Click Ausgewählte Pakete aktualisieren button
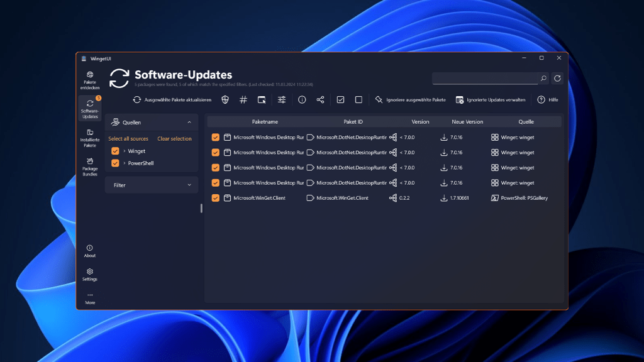 pyautogui.click(x=172, y=100)
